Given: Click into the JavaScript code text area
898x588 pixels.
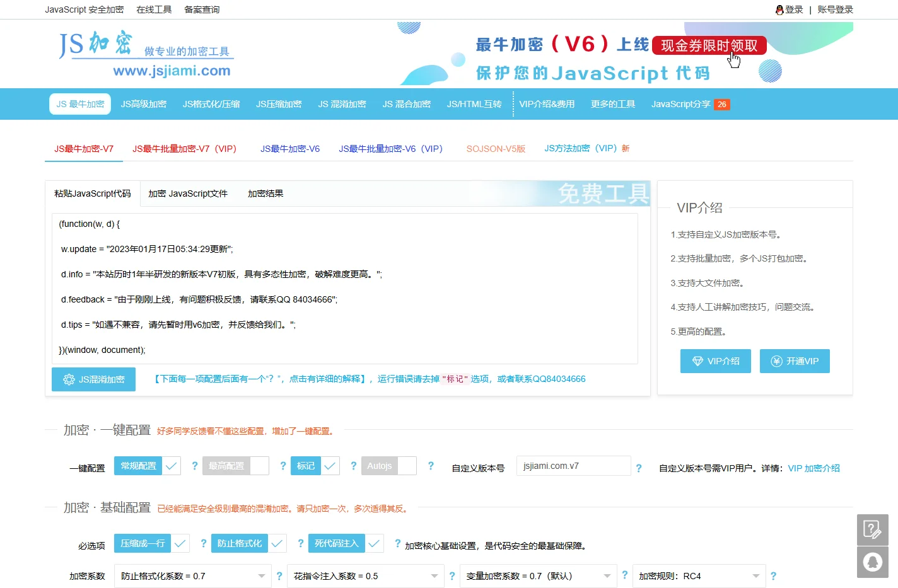Looking at the screenshot, I should [x=344, y=288].
